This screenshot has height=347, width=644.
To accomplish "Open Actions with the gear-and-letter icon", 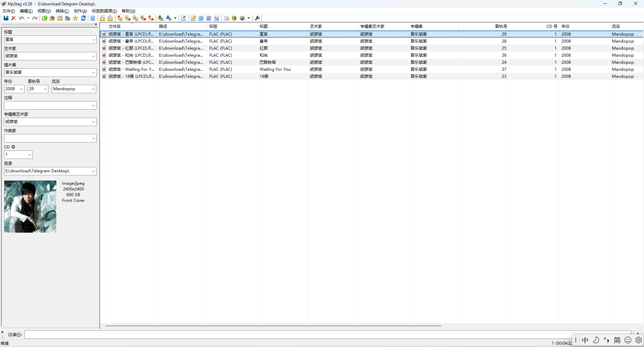I will click(x=161, y=18).
